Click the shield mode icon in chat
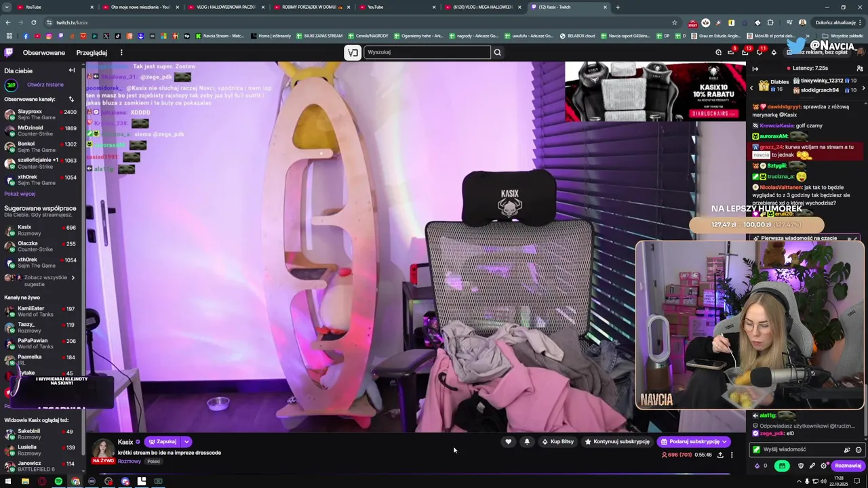 pos(801,466)
